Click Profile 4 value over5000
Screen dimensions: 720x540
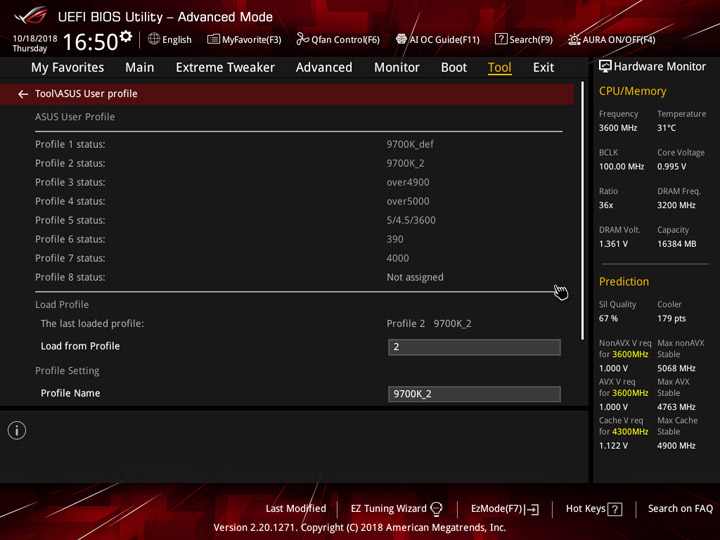(x=408, y=201)
